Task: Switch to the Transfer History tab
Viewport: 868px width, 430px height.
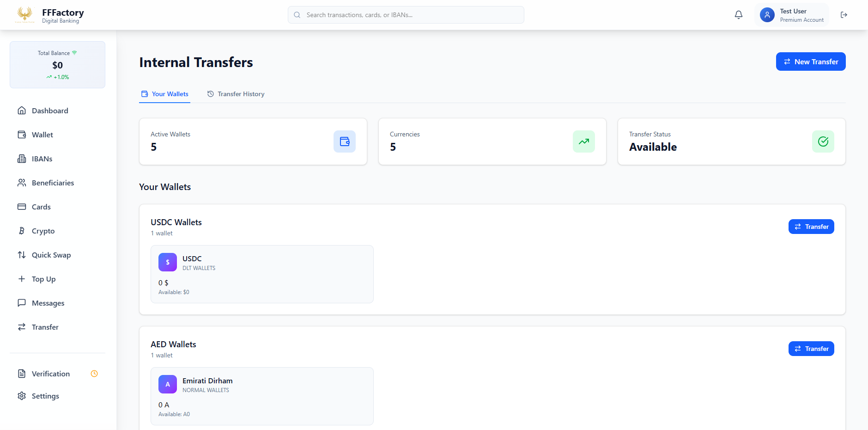Action: (236, 94)
